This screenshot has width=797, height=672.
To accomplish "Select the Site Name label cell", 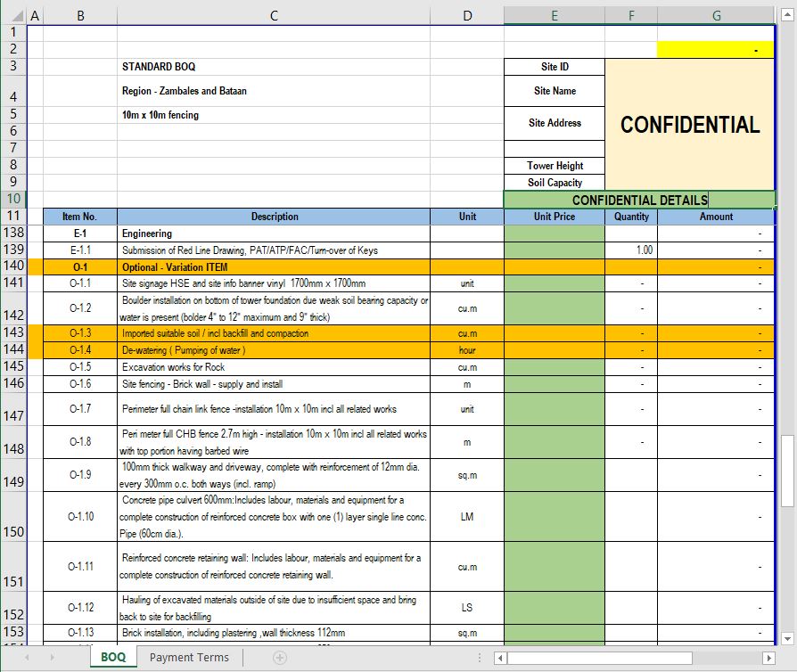I will pos(555,91).
